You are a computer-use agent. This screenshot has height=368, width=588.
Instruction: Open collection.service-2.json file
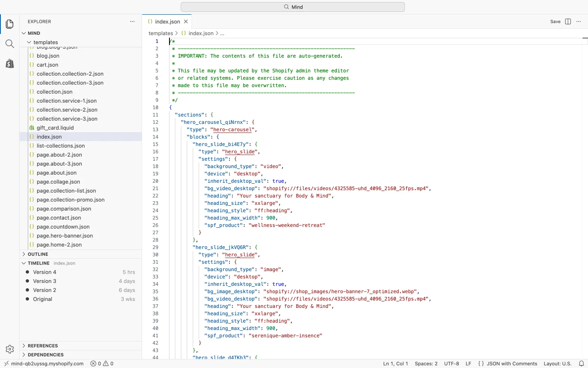pyautogui.click(x=81, y=110)
